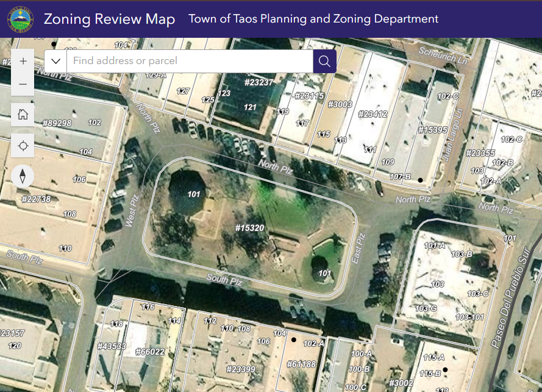Viewport: 542px width, 392px height.
Task: Open the search source dropdown arrow
Action: coord(55,61)
